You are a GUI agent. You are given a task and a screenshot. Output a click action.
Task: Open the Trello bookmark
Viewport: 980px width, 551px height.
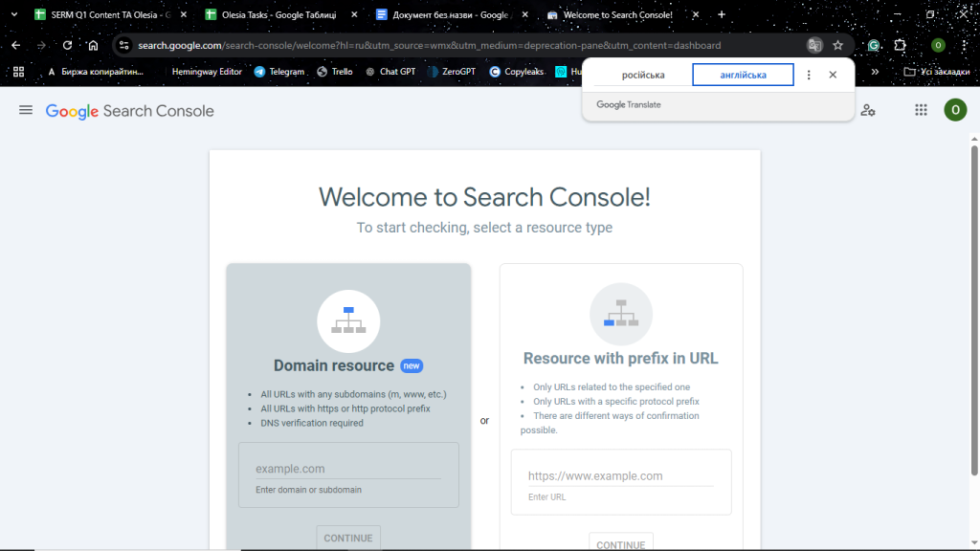[334, 71]
